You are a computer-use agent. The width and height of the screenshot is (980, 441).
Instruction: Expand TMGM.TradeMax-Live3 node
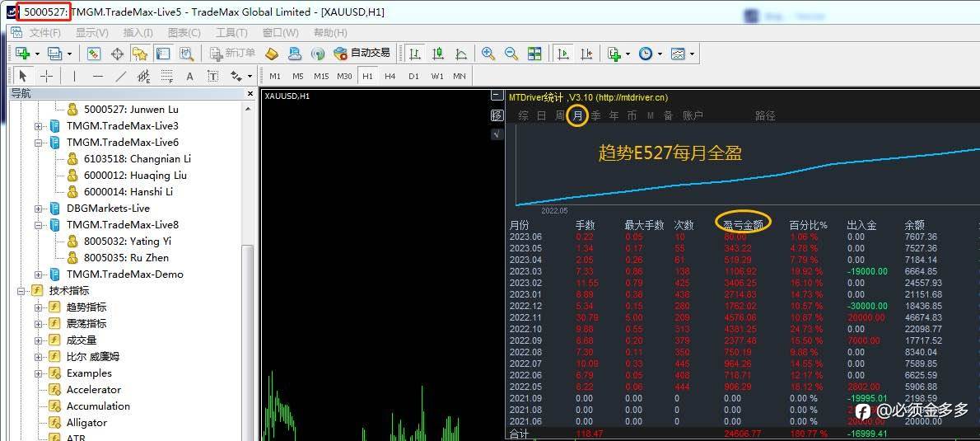[38, 126]
